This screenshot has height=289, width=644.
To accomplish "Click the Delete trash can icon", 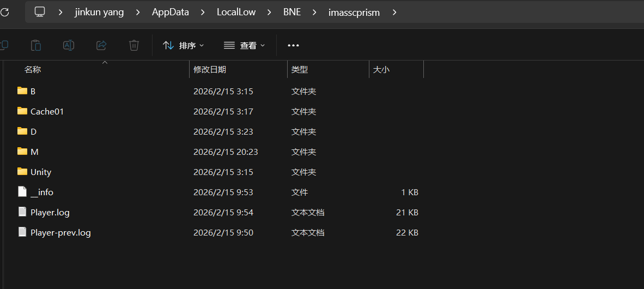I will 134,45.
